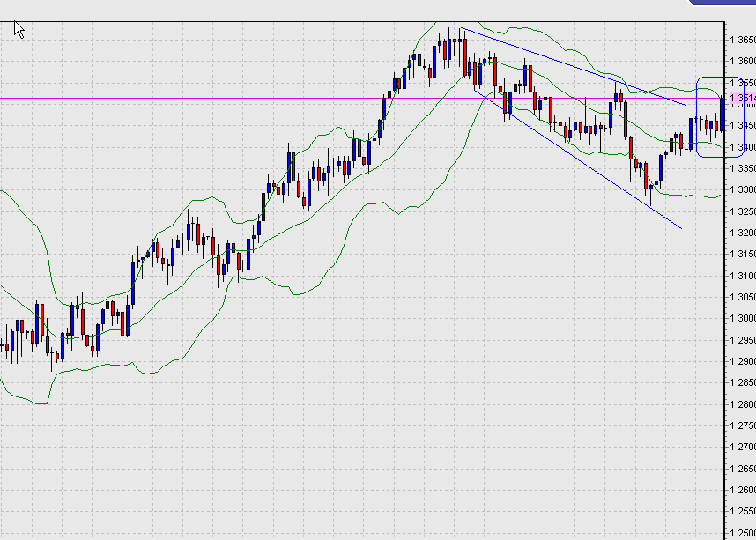Image resolution: width=756 pixels, height=540 pixels.
Task: Click the 1.2600 price axis label
Action: pyautogui.click(x=743, y=490)
